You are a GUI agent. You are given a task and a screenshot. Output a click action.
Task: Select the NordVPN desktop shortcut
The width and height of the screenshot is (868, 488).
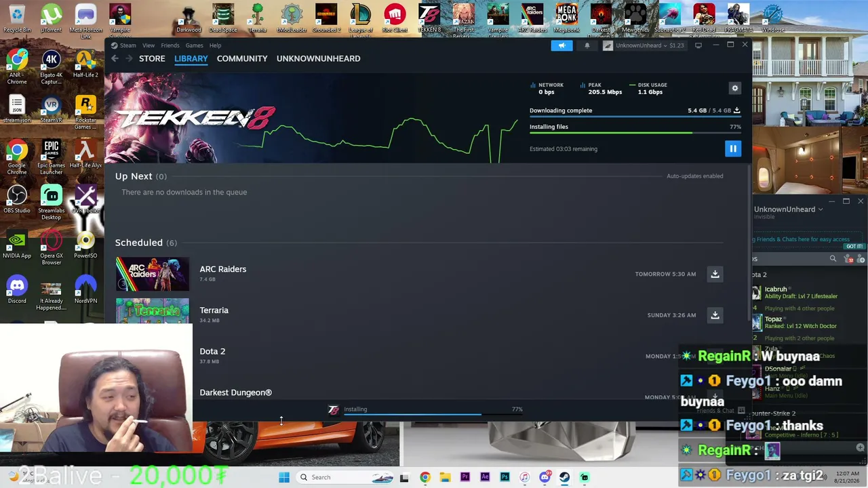pos(85,290)
